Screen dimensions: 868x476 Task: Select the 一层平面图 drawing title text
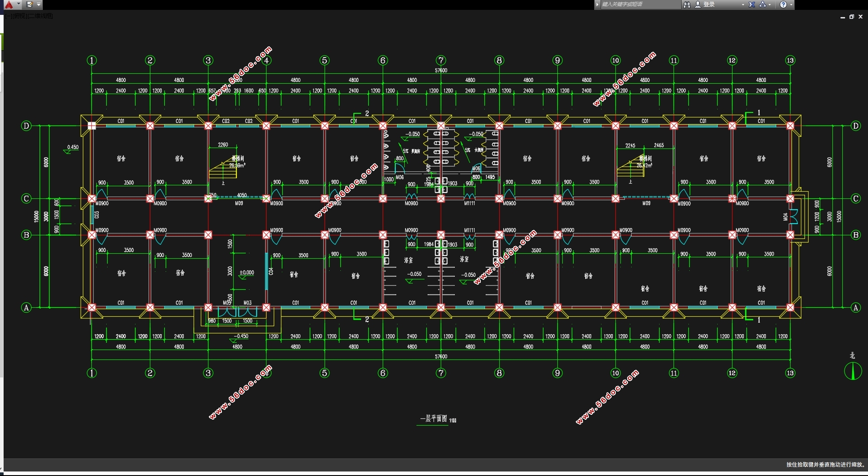[x=434, y=418]
